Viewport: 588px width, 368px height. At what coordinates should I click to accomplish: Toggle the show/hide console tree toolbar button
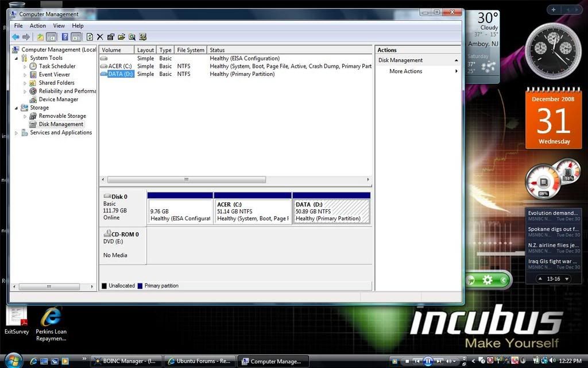pyautogui.click(x=51, y=37)
